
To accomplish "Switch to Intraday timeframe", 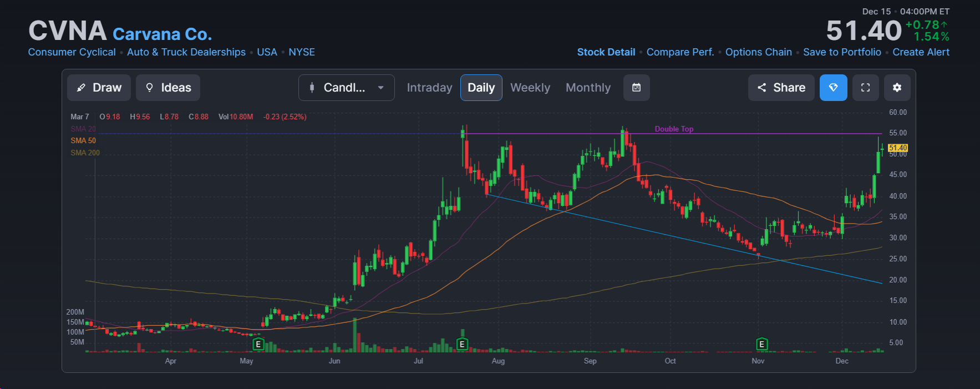I will coord(429,88).
